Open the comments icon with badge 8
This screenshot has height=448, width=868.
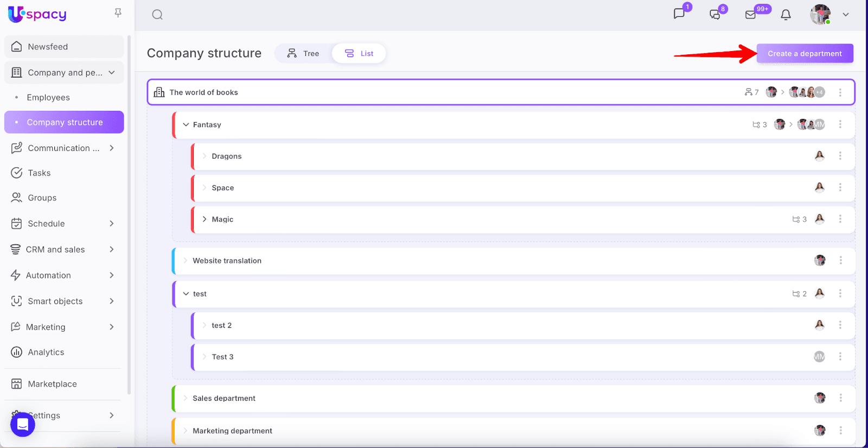click(x=715, y=15)
